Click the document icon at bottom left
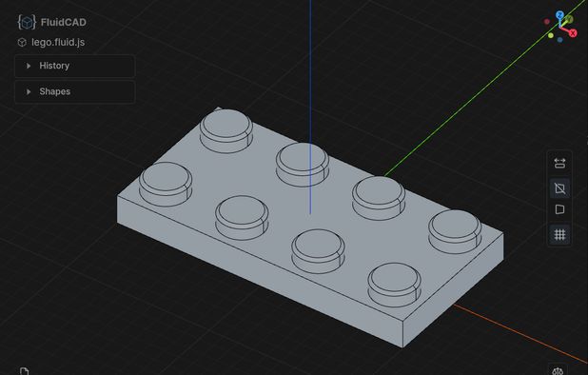 pyautogui.click(x=24, y=371)
